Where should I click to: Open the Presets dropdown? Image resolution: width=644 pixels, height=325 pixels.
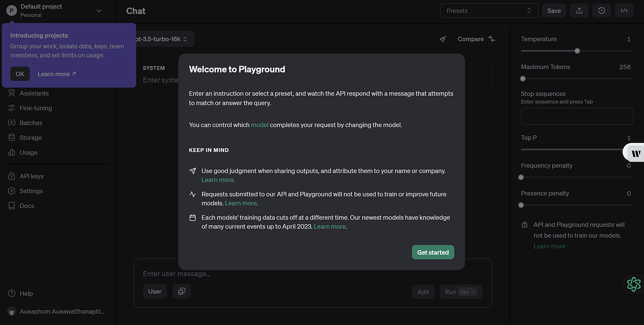[x=488, y=10]
